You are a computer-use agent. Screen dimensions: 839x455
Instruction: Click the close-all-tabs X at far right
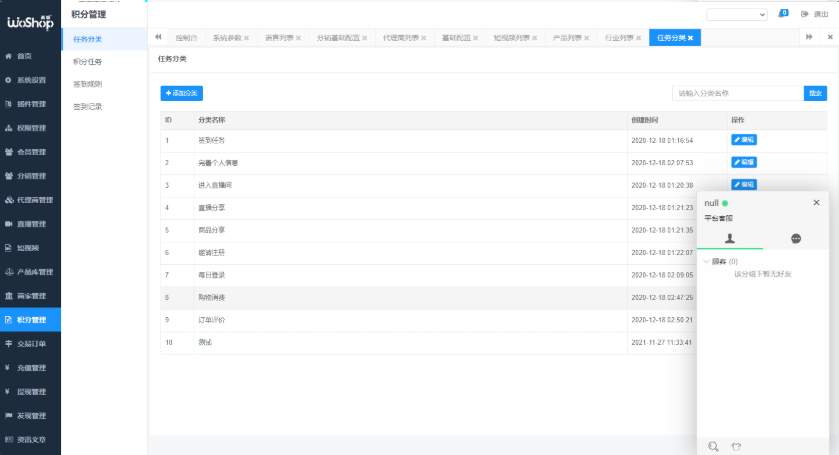[830, 37]
